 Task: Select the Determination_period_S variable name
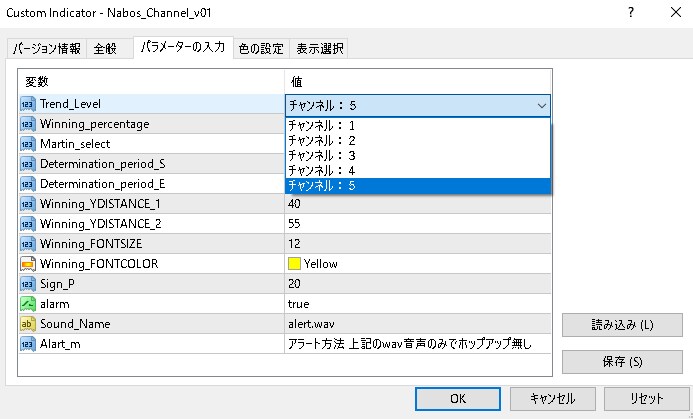103,164
